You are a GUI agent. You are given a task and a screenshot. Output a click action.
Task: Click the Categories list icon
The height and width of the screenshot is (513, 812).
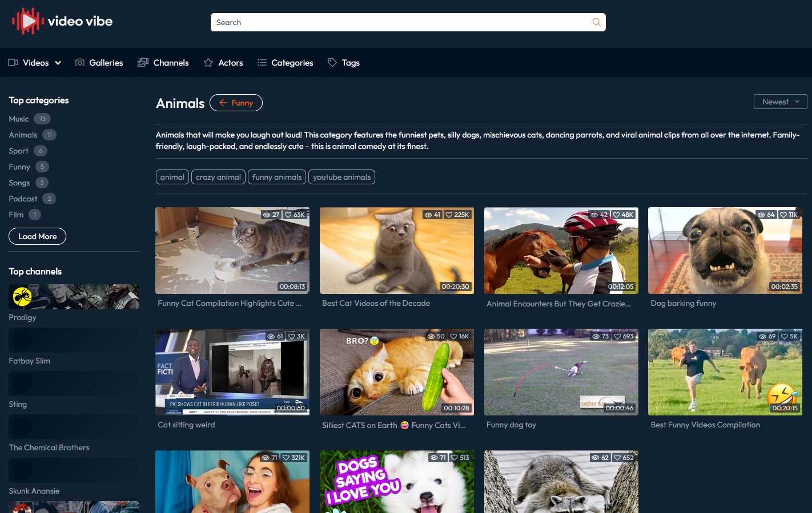(x=262, y=63)
